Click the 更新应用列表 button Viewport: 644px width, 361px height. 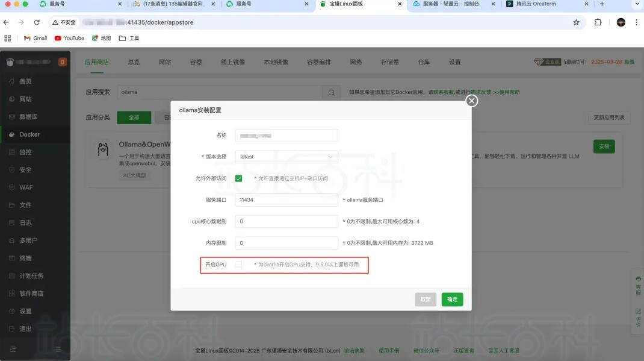pos(609,118)
